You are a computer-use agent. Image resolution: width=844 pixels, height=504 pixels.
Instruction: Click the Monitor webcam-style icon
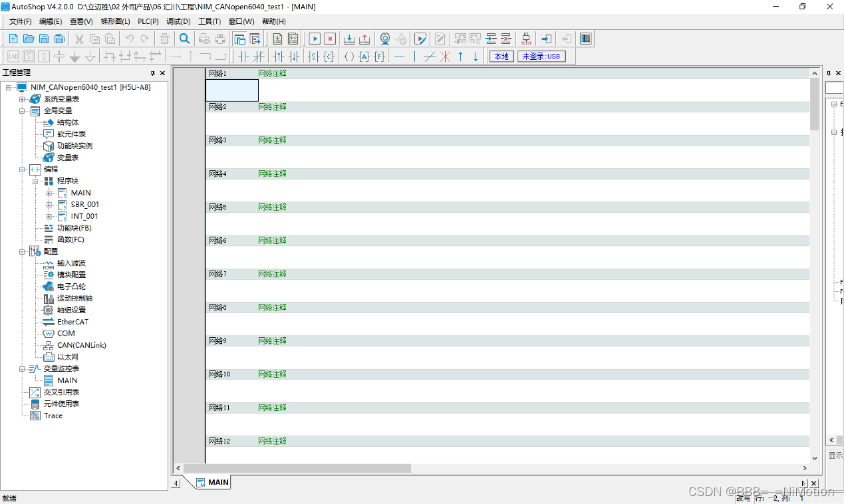[x=384, y=39]
